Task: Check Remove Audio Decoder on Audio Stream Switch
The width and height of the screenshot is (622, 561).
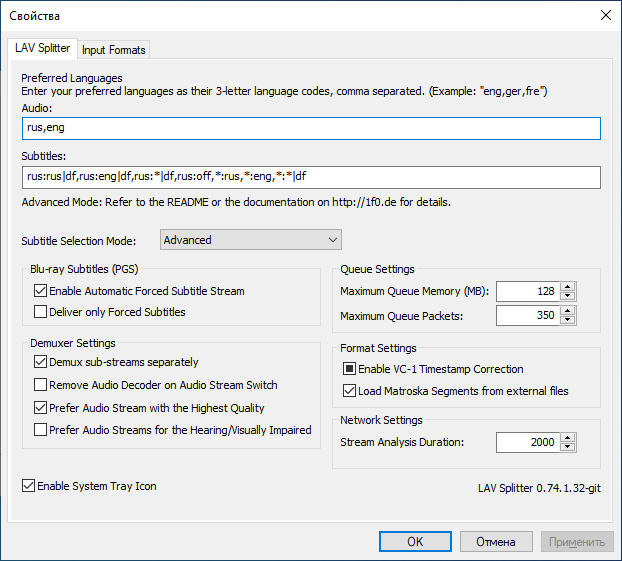Action: click(x=41, y=385)
